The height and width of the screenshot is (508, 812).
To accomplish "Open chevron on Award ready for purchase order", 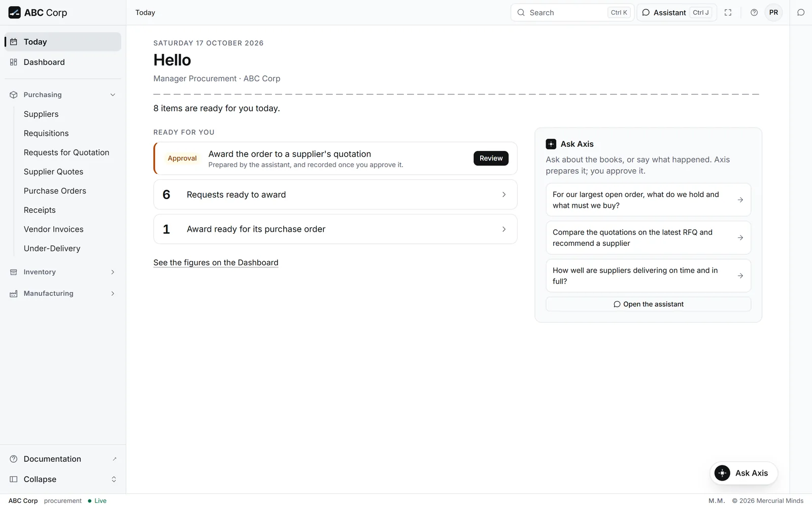I will tap(504, 229).
